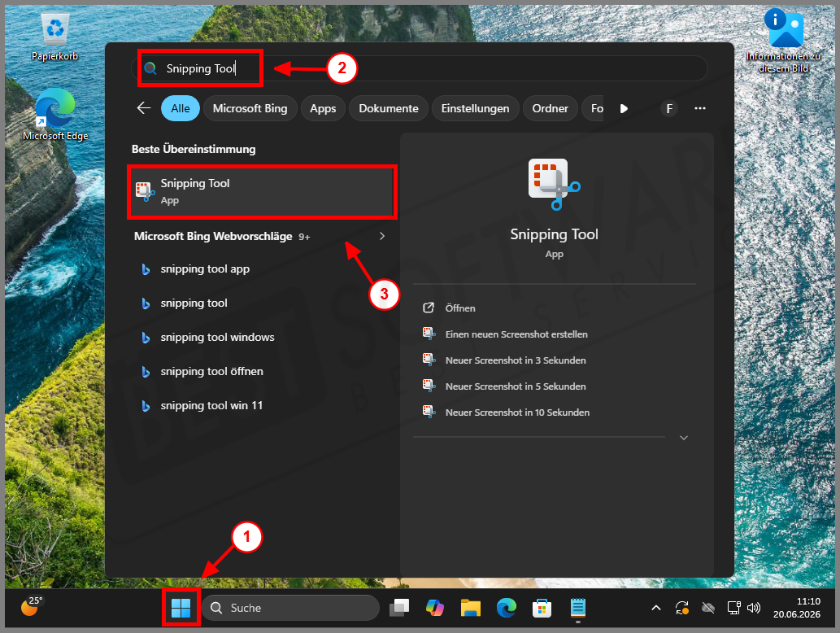Click the OneDrive cloud tray icon
The height and width of the screenshot is (633, 840).
[x=707, y=608]
